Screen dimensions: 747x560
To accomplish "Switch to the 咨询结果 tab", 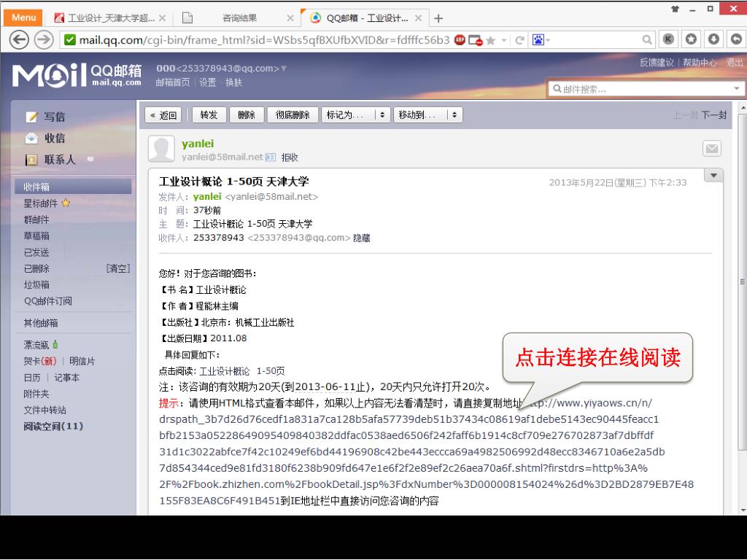I will pyautogui.click(x=239, y=18).
